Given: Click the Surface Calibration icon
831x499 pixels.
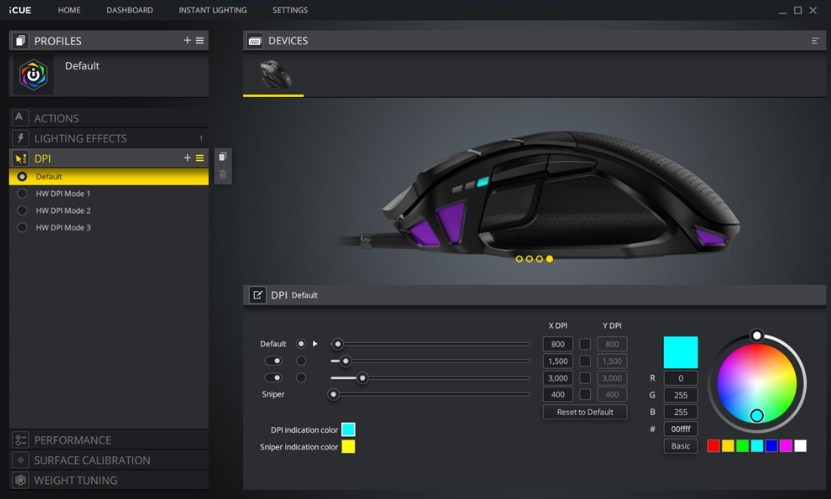Looking at the screenshot, I should pyautogui.click(x=20, y=460).
